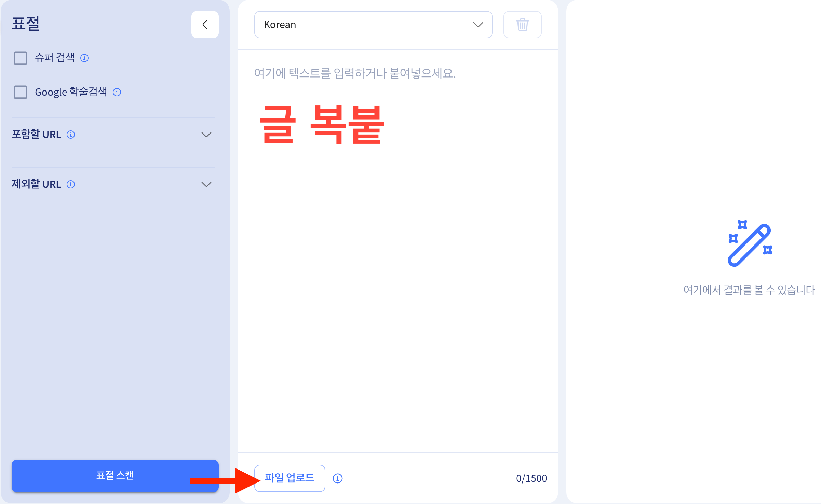The height and width of the screenshot is (504, 821).
Task: View info next to 파일 업로드
Action: [x=338, y=478]
